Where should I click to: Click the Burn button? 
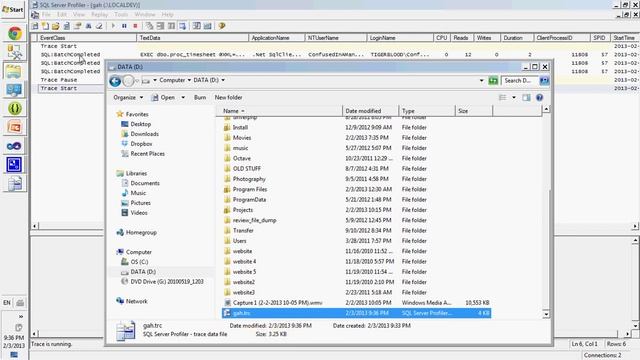200,98
